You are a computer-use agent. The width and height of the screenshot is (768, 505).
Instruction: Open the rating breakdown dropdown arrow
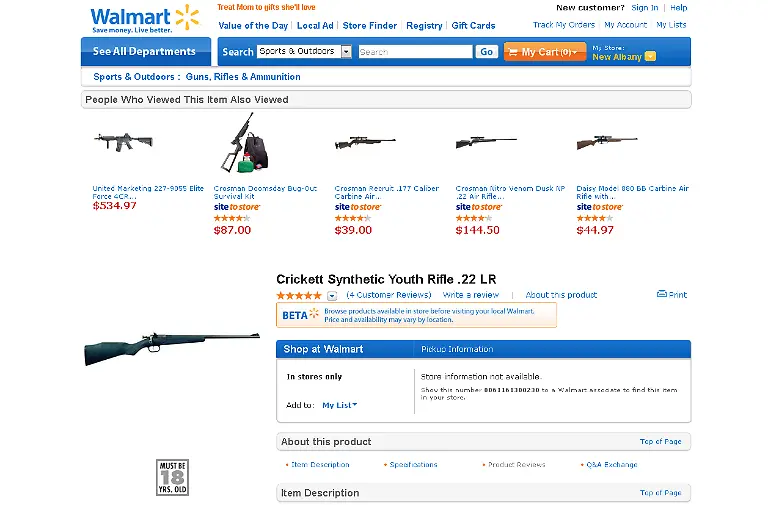click(332, 296)
